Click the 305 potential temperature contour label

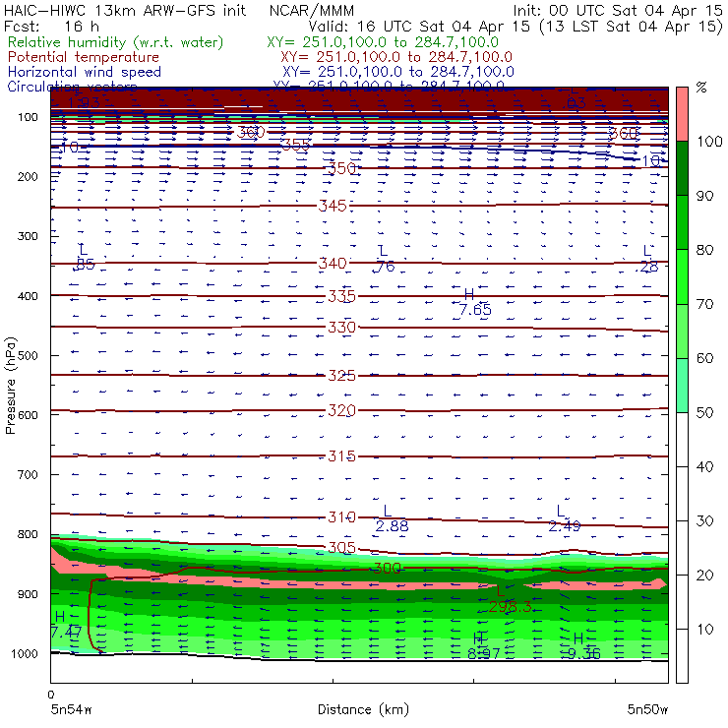tap(342, 548)
